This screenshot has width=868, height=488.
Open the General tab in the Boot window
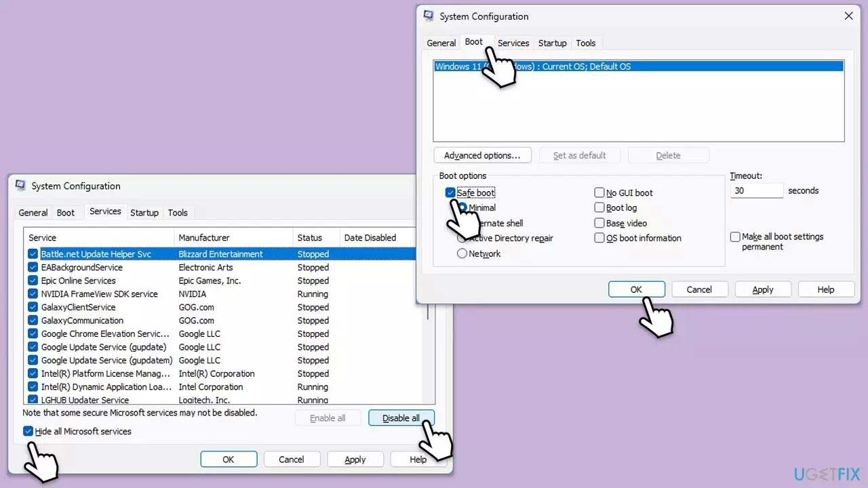pyautogui.click(x=441, y=43)
